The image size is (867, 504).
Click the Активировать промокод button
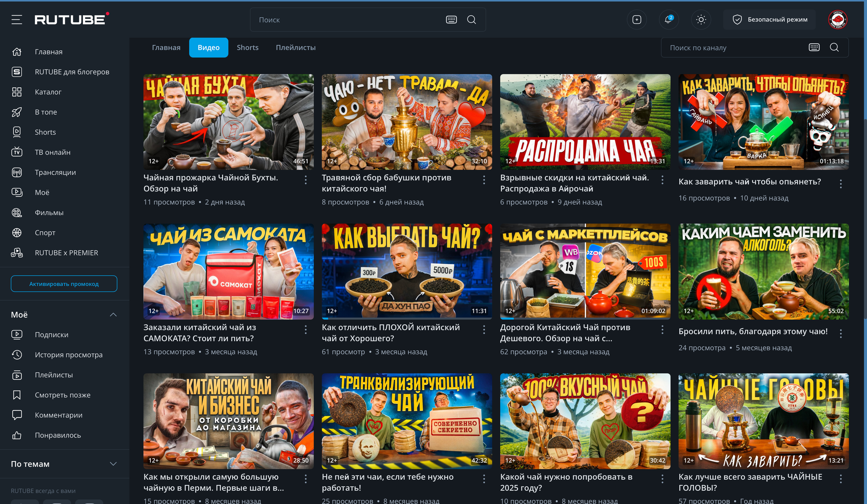[64, 284]
